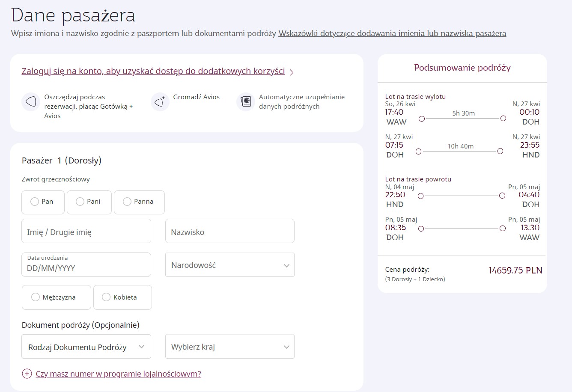
Task: Click the Cena podróży label
Action: coord(407,270)
